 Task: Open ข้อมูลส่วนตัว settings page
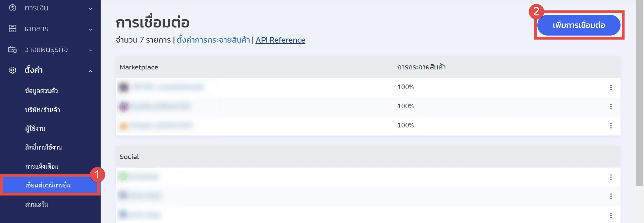tap(42, 91)
